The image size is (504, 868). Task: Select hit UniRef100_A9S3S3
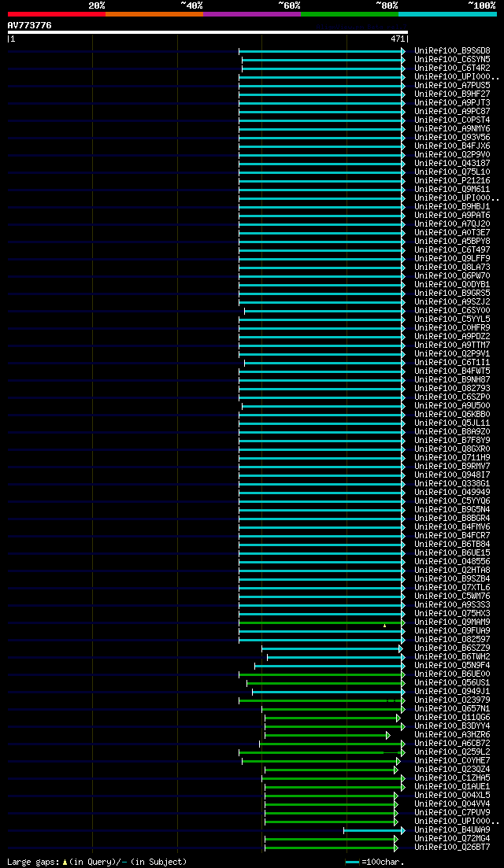tap(452, 604)
